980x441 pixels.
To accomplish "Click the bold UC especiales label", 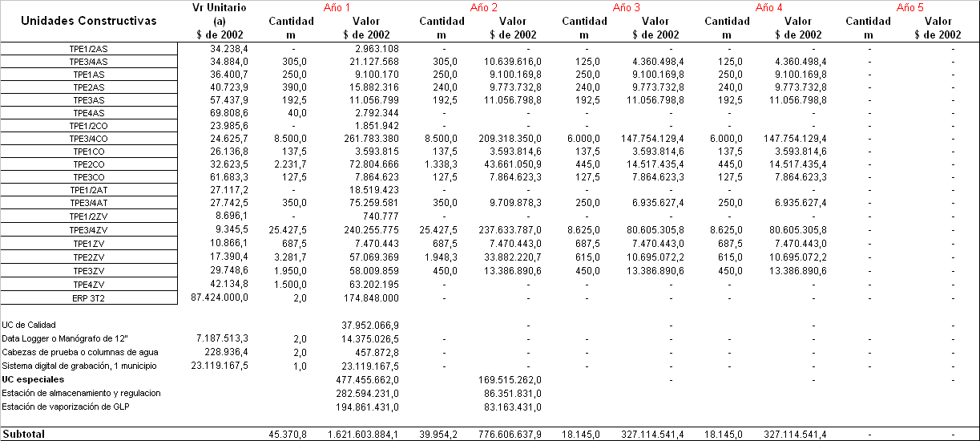I will click(33, 379).
